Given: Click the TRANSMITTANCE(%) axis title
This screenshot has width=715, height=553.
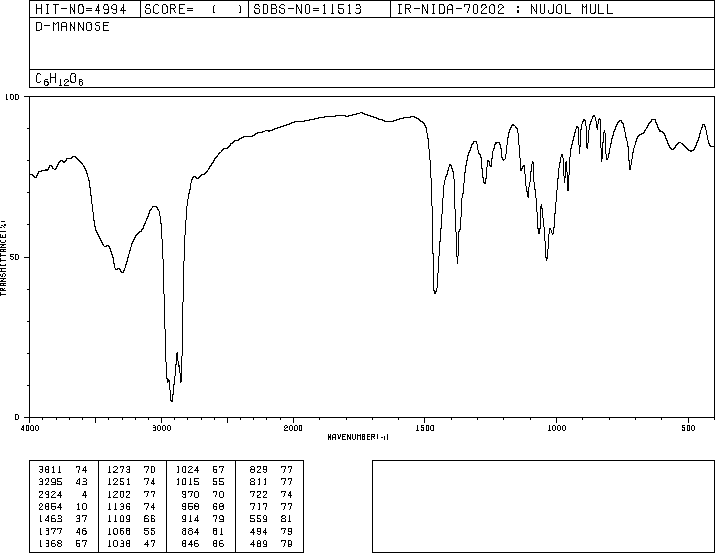Looking at the screenshot, I should tap(3, 258).
